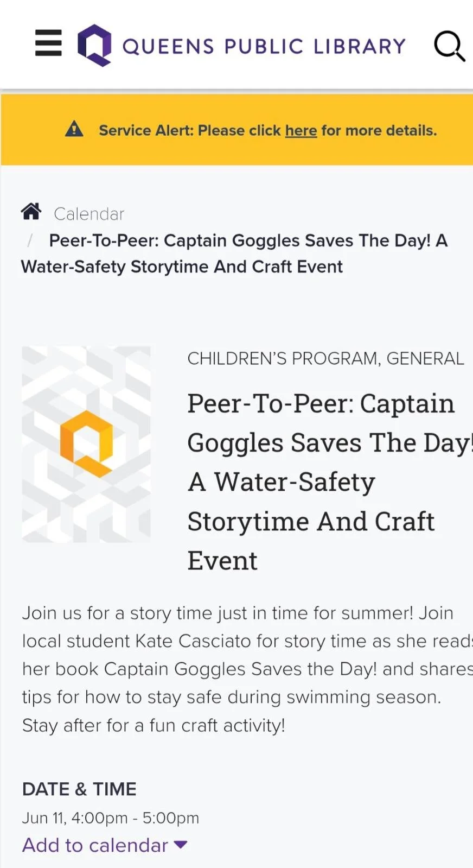Click the event title heading
Image resolution: width=473 pixels, height=868 pixels.
pyautogui.click(x=329, y=482)
